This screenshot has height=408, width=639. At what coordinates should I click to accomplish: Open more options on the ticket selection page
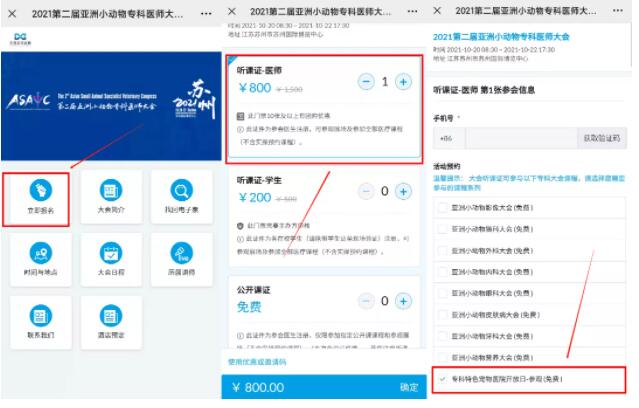[412, 11]
